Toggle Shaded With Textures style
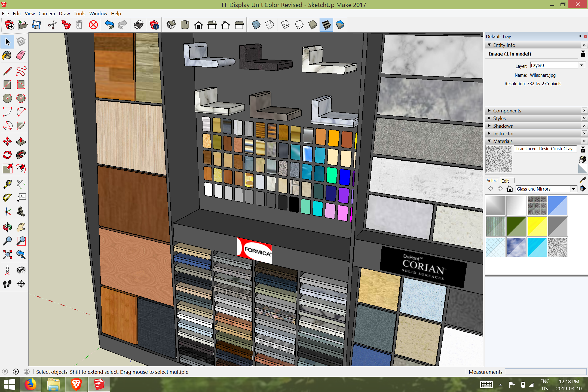Screen dimensions: 588x392 coord(326,25)
